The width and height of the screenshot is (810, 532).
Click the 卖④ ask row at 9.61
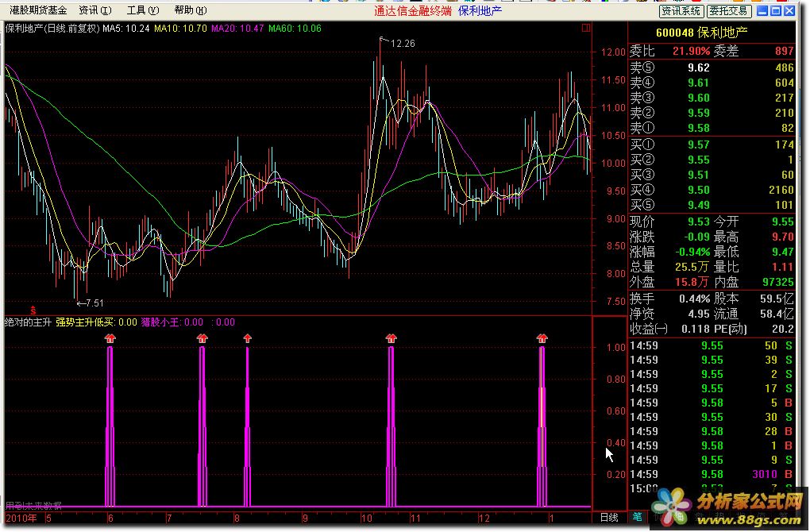pyautogui.click(x=712, y=83)
